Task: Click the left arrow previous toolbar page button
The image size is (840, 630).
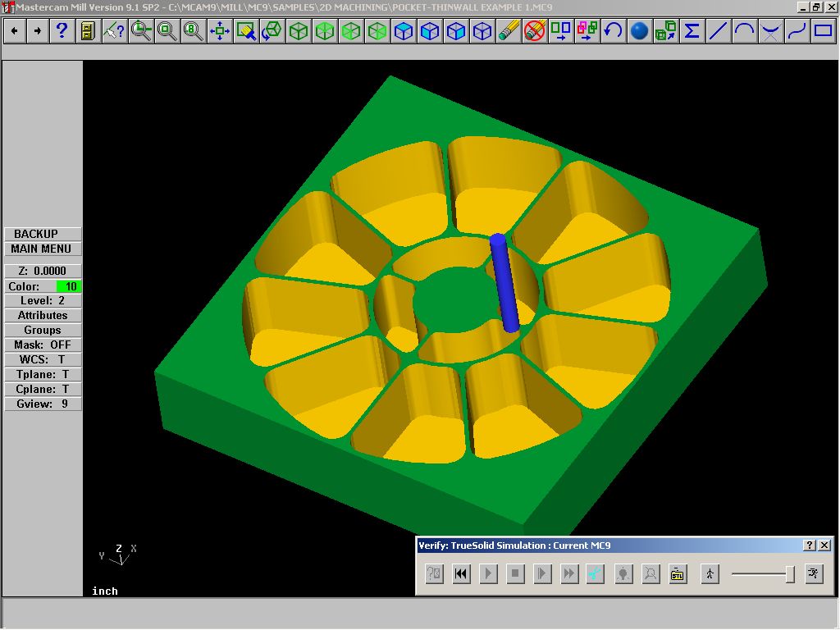Action: coord(15,31)
